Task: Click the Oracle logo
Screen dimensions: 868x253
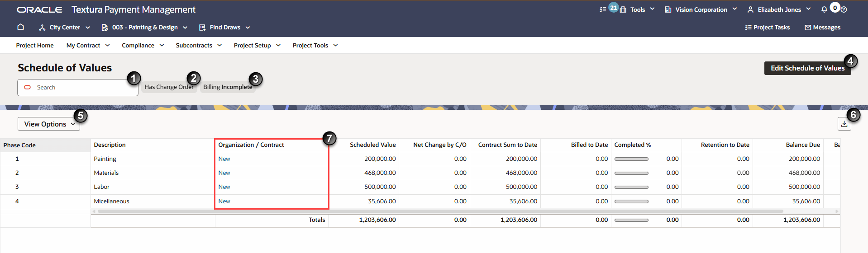Action: coord(39,9)
